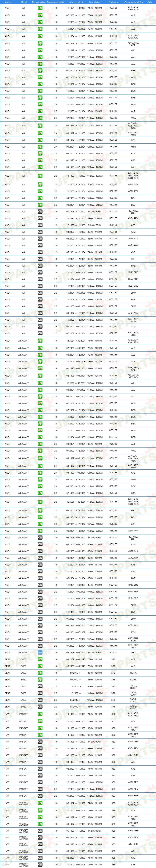Click the Model column header
This screenshot has width=156, height=868.
pyautogui.click(x=24, y=2)
